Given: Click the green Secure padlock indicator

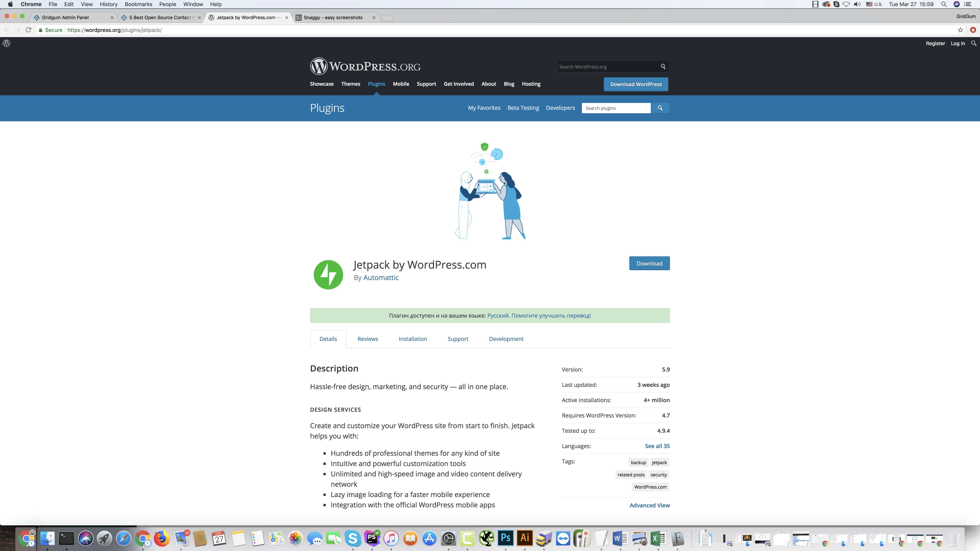Looking at the screenshot, I should point(50,30).
